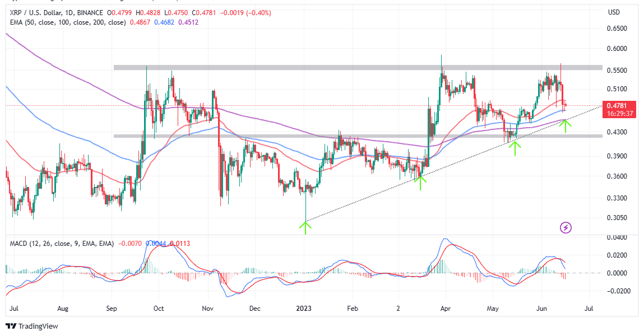644x336 pixels.
Task: Click the 2023 label on the time axis
Action: (x=305, y=308)
